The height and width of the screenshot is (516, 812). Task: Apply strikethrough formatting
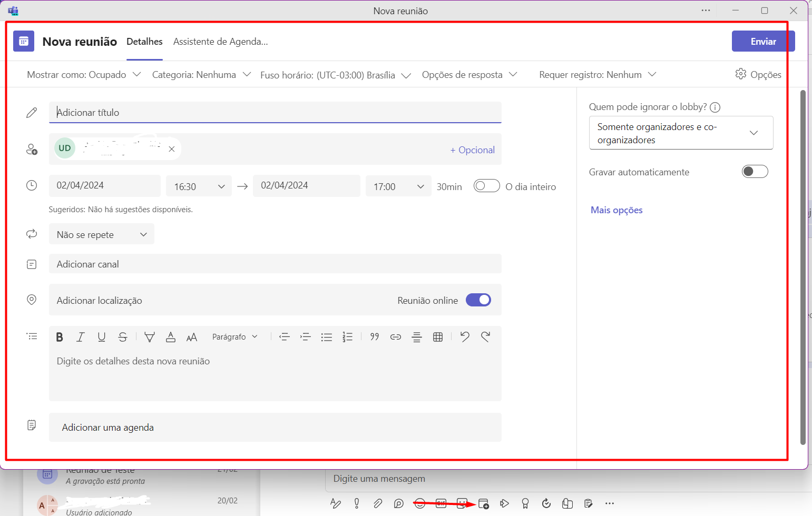click(x=123, y=337)
